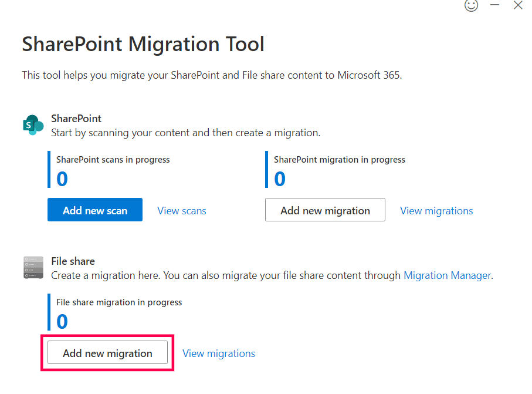Click the SharePoint Migration Tool title
This screenshot has width=532, height=394.
click(143, 44)
